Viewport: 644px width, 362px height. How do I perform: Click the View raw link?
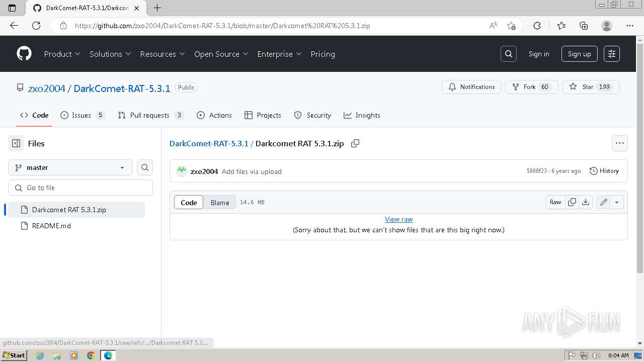[398, 219]
